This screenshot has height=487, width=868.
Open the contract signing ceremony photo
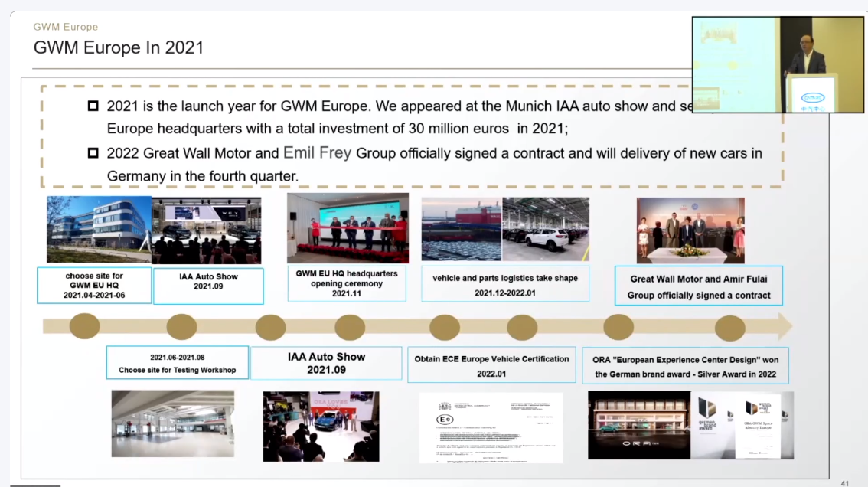click(x=690, y=230)
